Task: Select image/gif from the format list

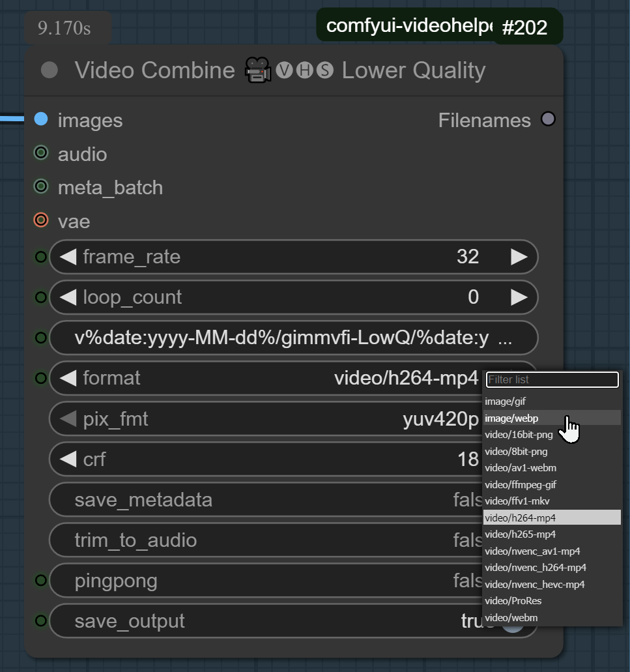Action: 552,401
